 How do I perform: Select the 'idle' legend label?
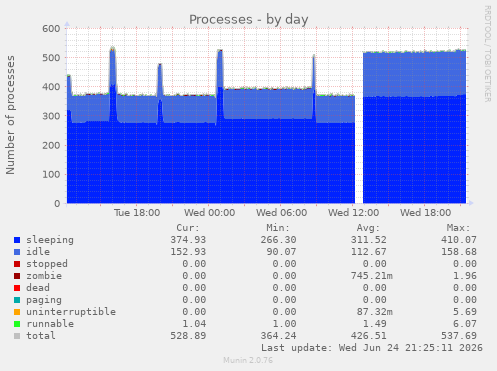[x=38, y=252]
